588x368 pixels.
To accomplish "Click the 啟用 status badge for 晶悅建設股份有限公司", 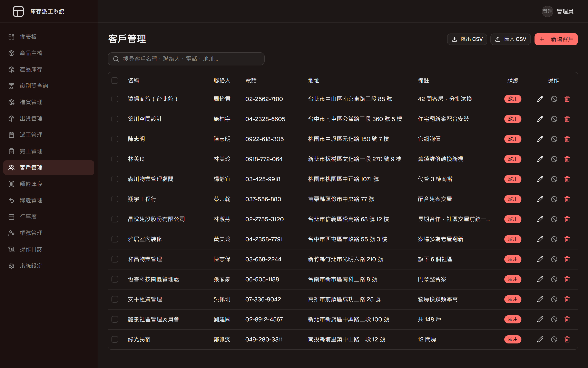I will tap(513, 219).
